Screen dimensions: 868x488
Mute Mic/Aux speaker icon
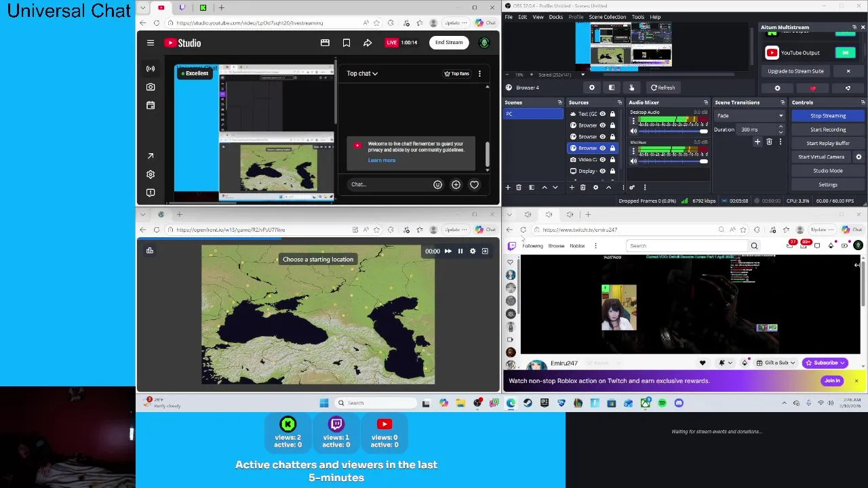tap(633, 161)
